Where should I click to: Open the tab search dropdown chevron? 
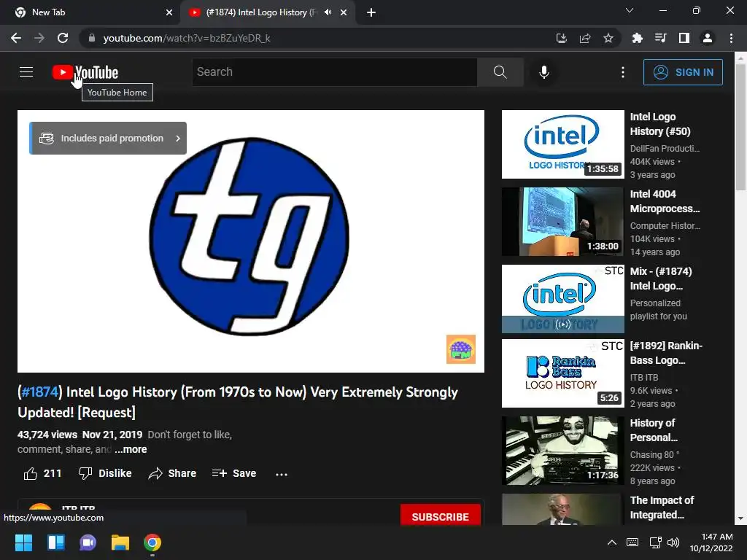(630, 10)
